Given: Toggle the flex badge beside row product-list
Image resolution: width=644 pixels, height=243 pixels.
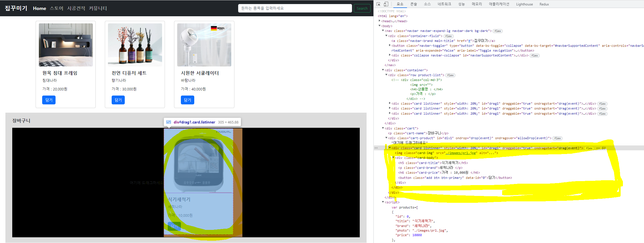Looking at the screenshot, I should [x=450, y=75].
